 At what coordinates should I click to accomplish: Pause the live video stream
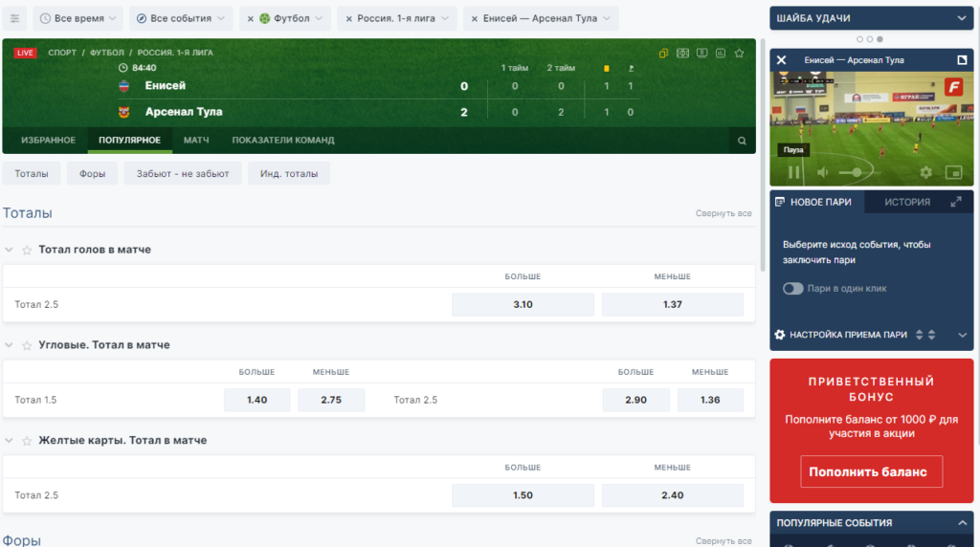(793, 172)
